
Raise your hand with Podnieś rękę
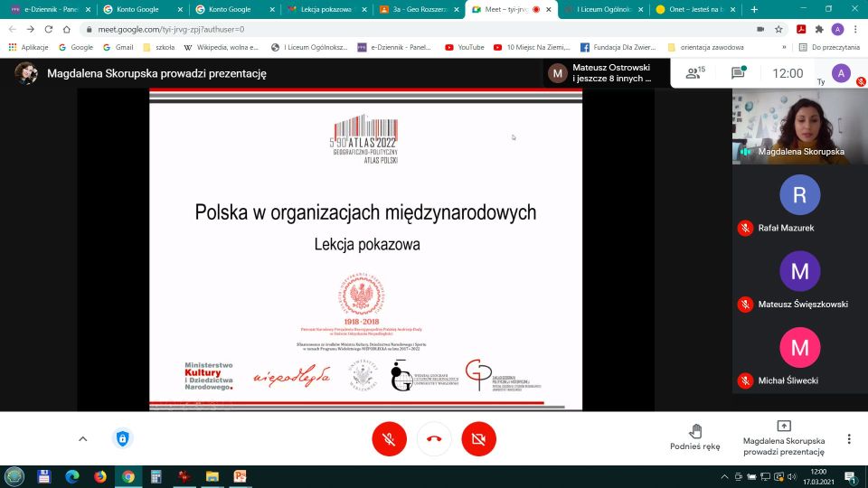click(694, 437)
